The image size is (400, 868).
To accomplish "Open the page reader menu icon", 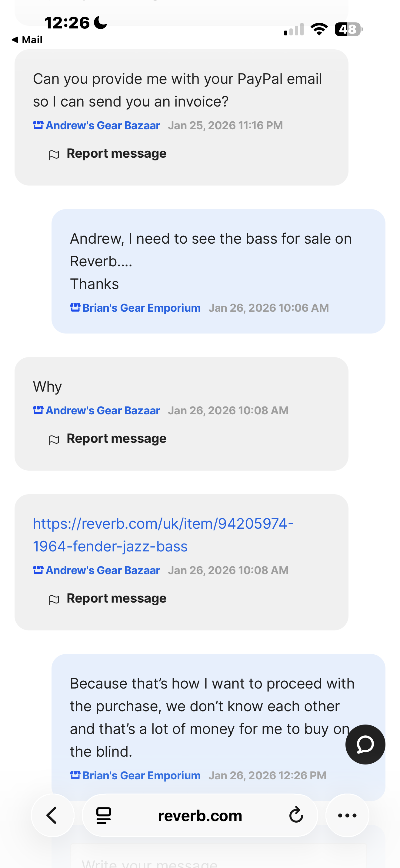I will pyautogui.click(x=104, y=815).
